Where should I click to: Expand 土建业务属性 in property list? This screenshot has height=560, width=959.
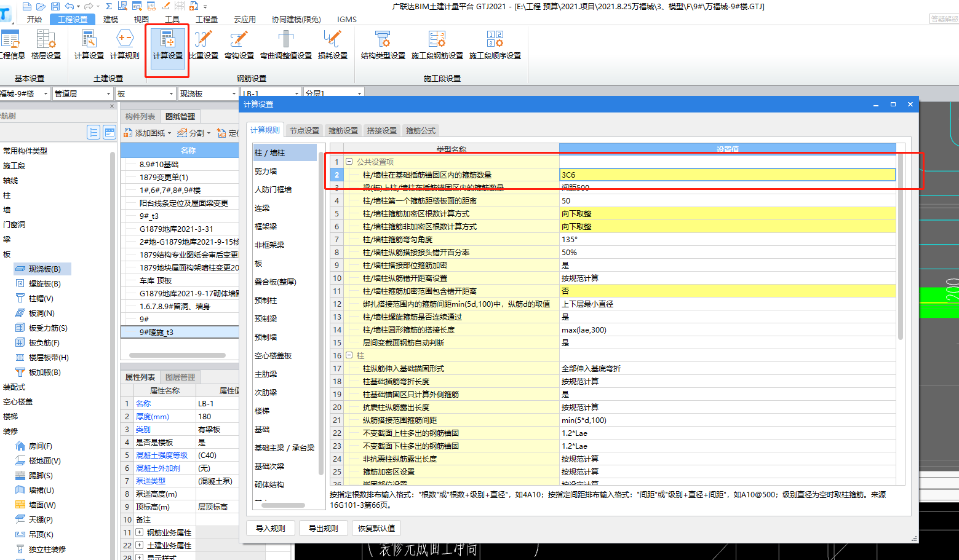[140, 545]
